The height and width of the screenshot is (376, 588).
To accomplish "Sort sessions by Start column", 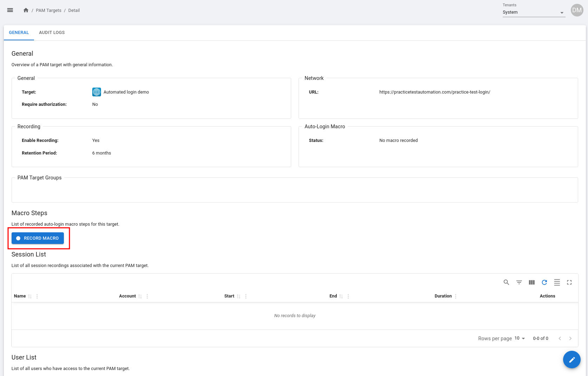I will pos(239,296).
